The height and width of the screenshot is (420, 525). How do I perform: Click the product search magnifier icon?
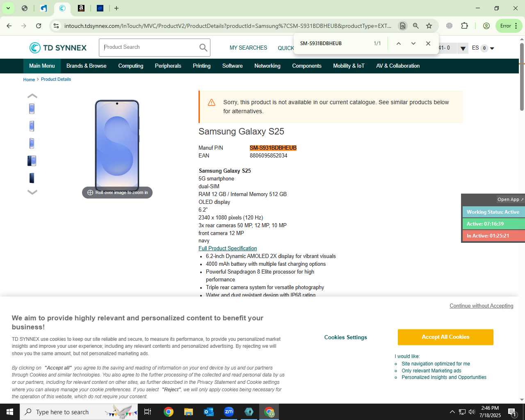point(203,48)
